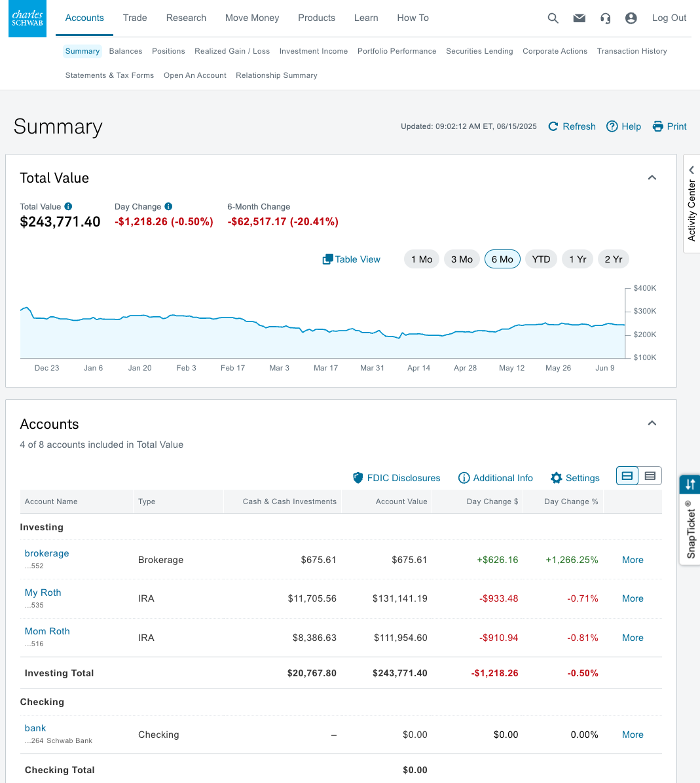Image resolution: width=700 pixels, height=783 pixels.
Task: Open the Relationship Summary link
Action: pyautogui.click(x=276, y=75)
